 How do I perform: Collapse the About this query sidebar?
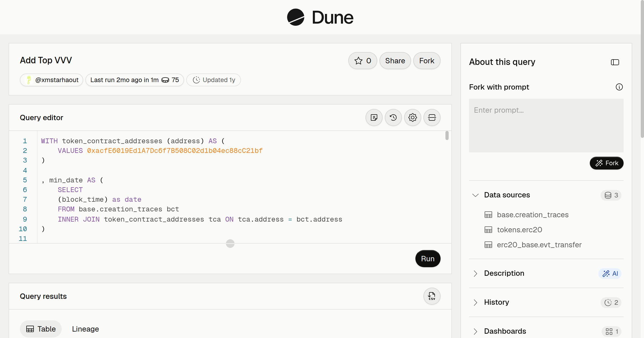tap(615, 62)
